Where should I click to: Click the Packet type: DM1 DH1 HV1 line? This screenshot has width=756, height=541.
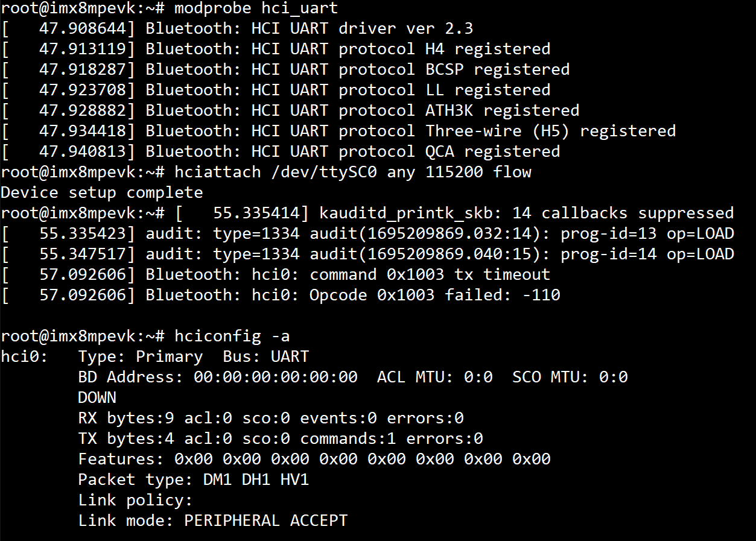(194, 479)
